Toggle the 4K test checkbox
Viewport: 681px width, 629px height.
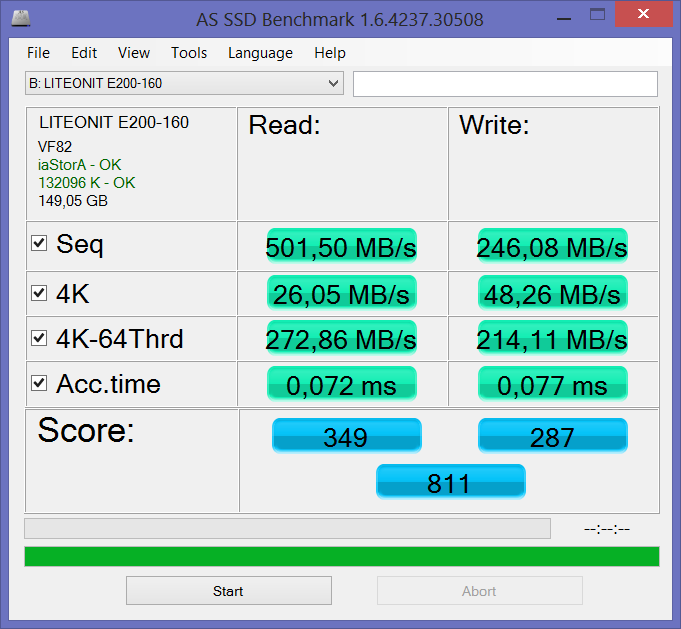(x=39, y=293)
